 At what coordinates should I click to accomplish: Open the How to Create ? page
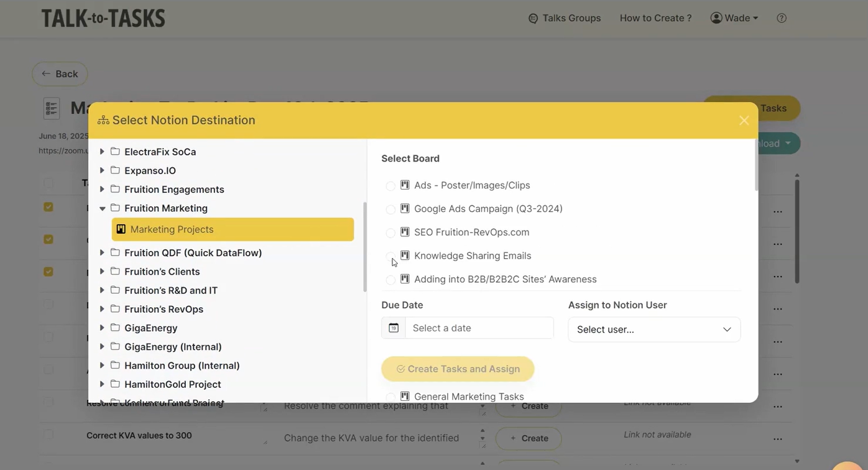[x=655, y=18]
